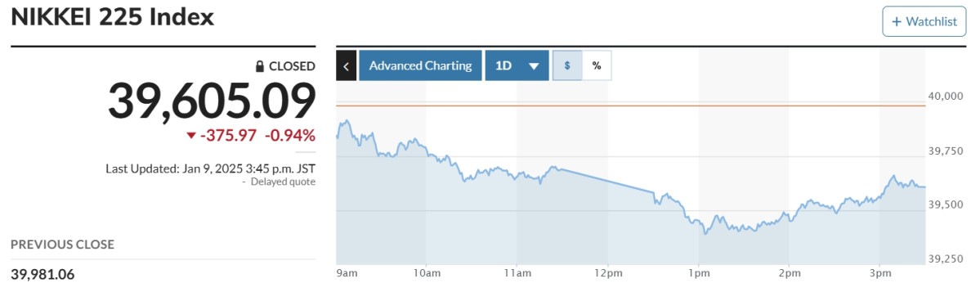Click the 39,500 price axis label
This screenshot has height=301, width=980.
point(946,204)
